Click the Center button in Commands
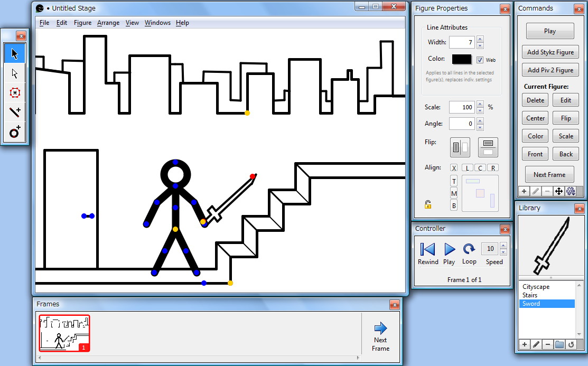588x366 pixels. 535,118
